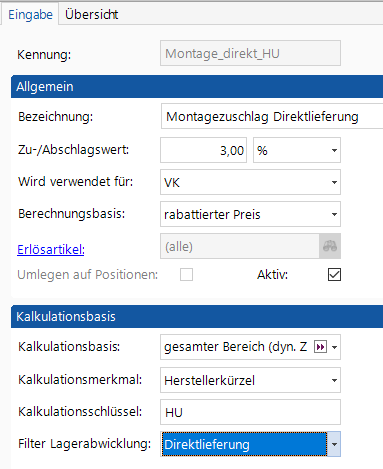Enable the Umlegen auf Positionen checkbox
This screenshot has width=383, height=469.
point(186,275)
